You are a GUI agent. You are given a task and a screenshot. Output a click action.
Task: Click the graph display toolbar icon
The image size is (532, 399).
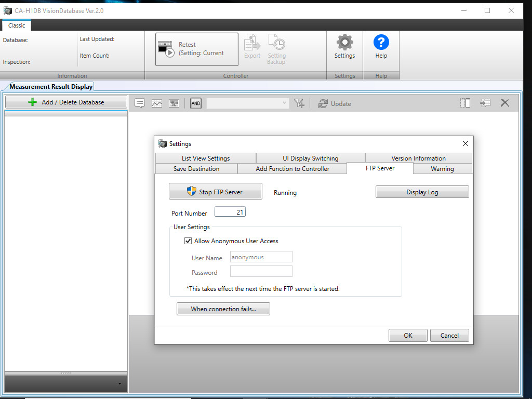[x=157, y=103]
